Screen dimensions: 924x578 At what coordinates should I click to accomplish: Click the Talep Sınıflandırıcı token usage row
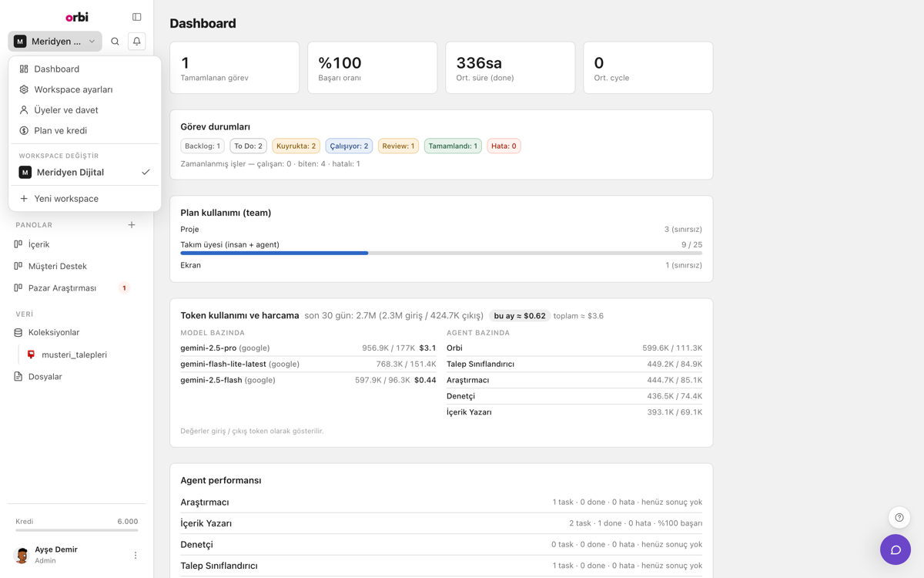pyautogui.click(x=574, y=365)
